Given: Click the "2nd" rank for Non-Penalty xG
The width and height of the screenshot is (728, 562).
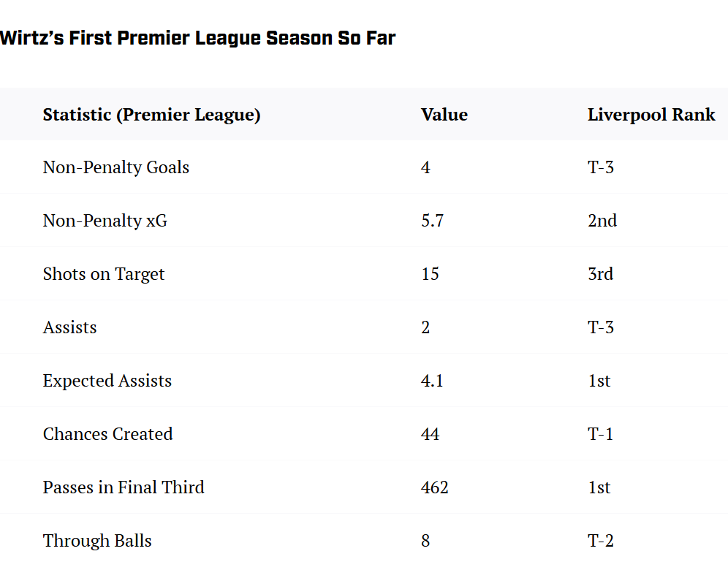Looking at the screenshot, I should (602, 221).
